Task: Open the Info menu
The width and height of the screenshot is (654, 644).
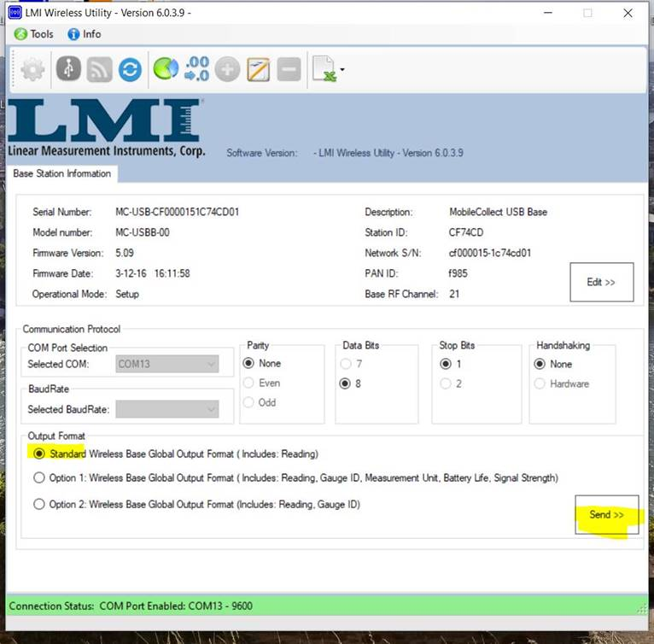Action: click(85, 34)
